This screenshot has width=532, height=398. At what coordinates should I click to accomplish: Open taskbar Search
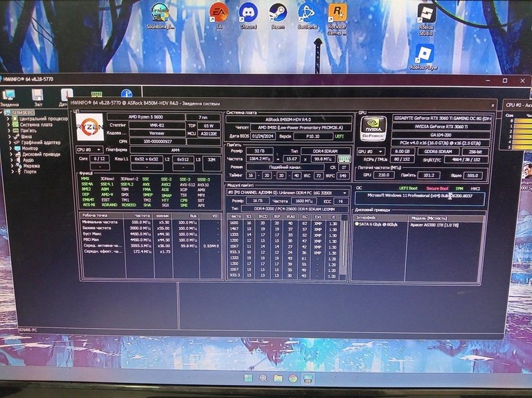coord(263,379)
